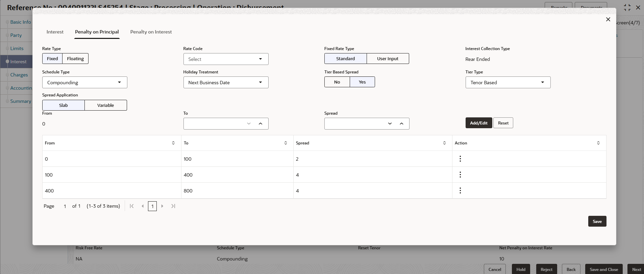Click the Reset button

(x=503, y=123)
